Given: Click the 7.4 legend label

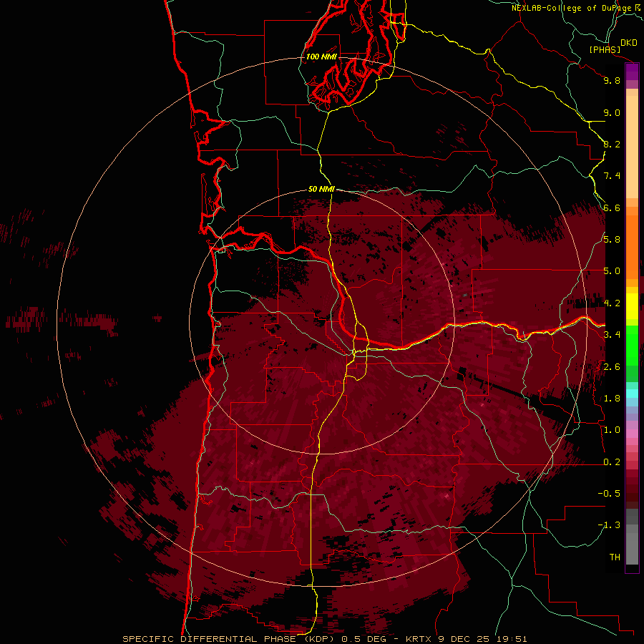Looking at the screenshot, I should (612, 176).
